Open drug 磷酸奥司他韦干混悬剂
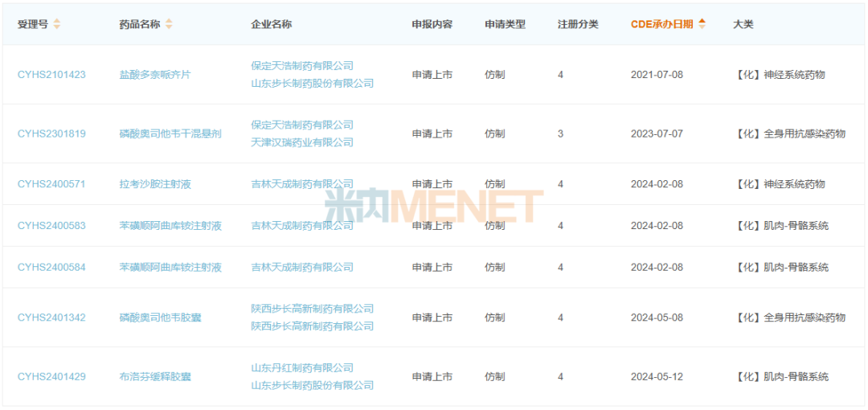The width and height of the screenshot is (868, 410). pos(170,133)
